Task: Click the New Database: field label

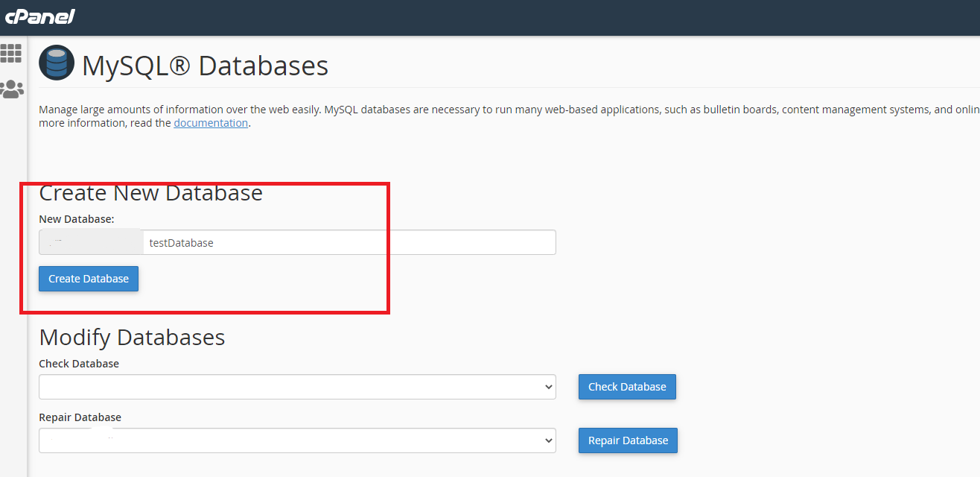Action: (x=76, y=219)
